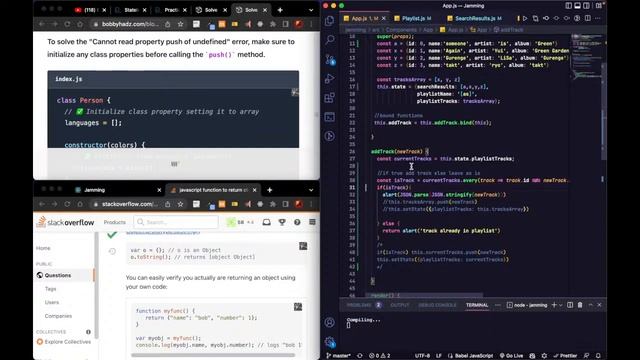Close the terminal panel with X

599,305
